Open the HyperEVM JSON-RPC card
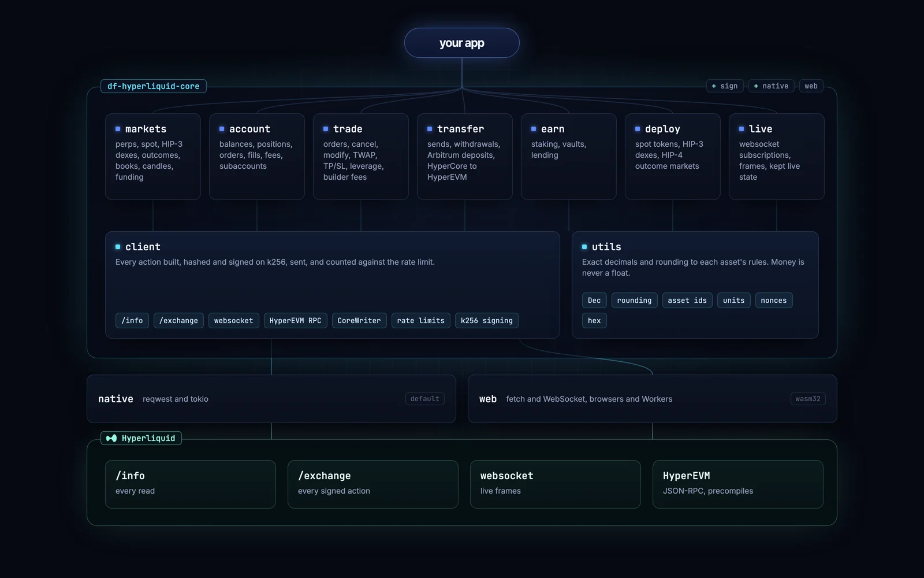The image size is (924, 578). tap(738, 484)
